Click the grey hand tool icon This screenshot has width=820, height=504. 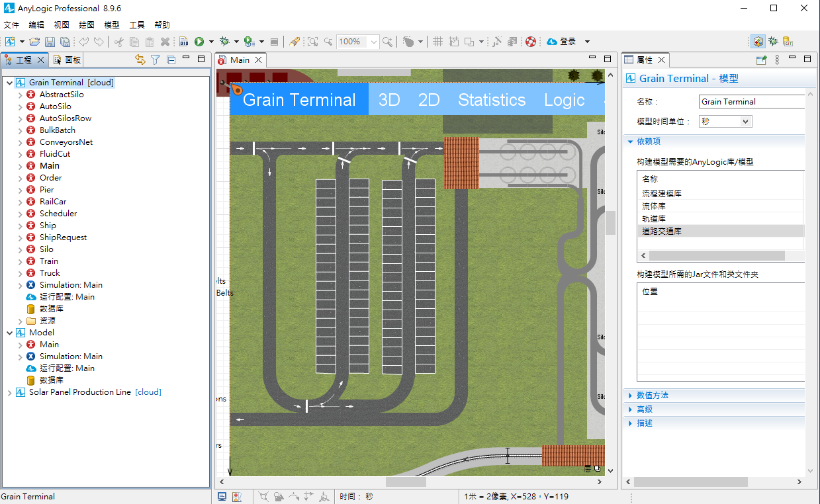click(x=408, y=42)
